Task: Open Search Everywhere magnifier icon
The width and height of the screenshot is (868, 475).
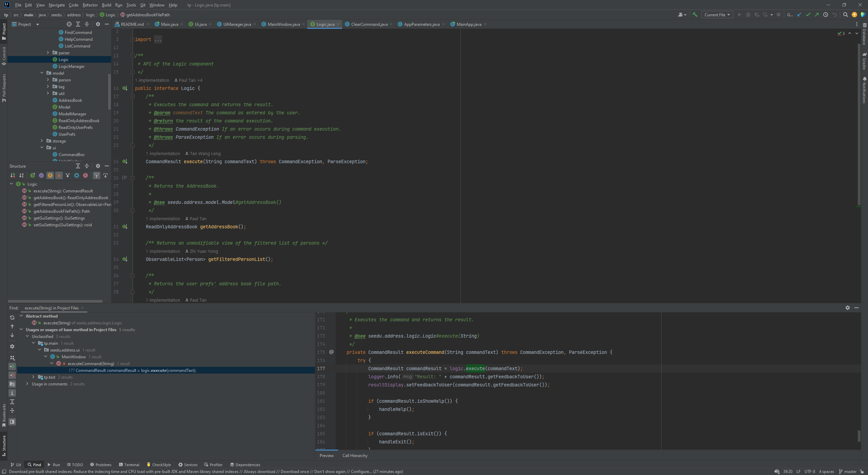Action: pos(846,15)
